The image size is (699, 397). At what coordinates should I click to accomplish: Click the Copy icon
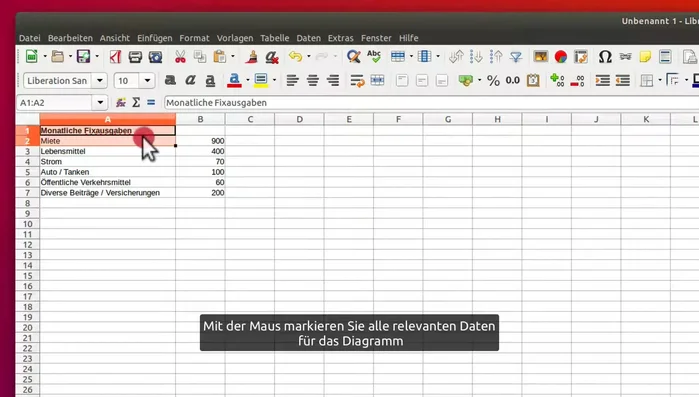click(200, 57)
